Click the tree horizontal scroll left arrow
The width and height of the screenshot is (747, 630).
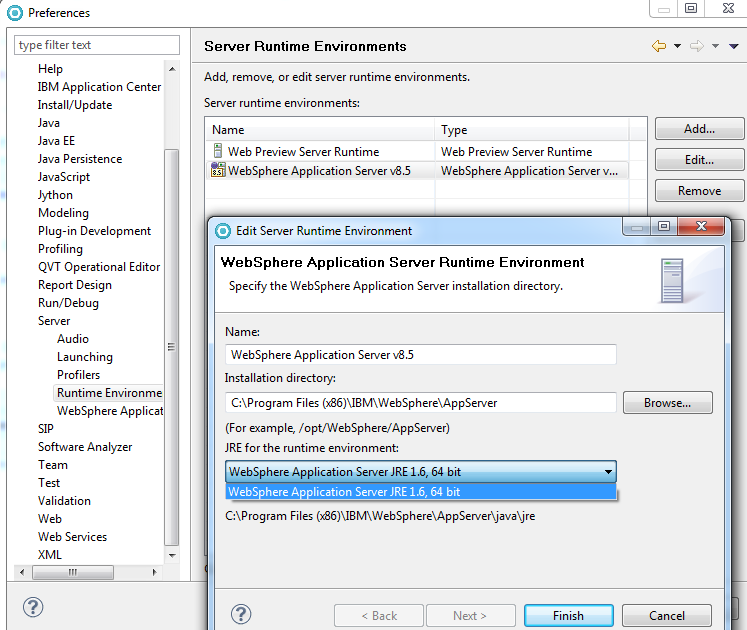tap(22, 572)
